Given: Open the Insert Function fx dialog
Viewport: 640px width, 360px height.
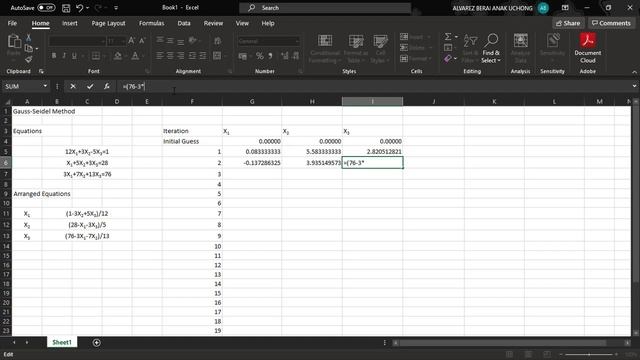Looking at the screenshot, I should (107, 86).
